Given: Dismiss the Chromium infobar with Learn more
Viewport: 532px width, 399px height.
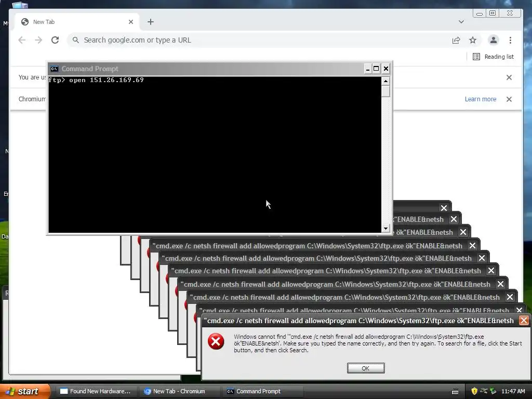Looking at the screenshot, I should pos(509,99).
